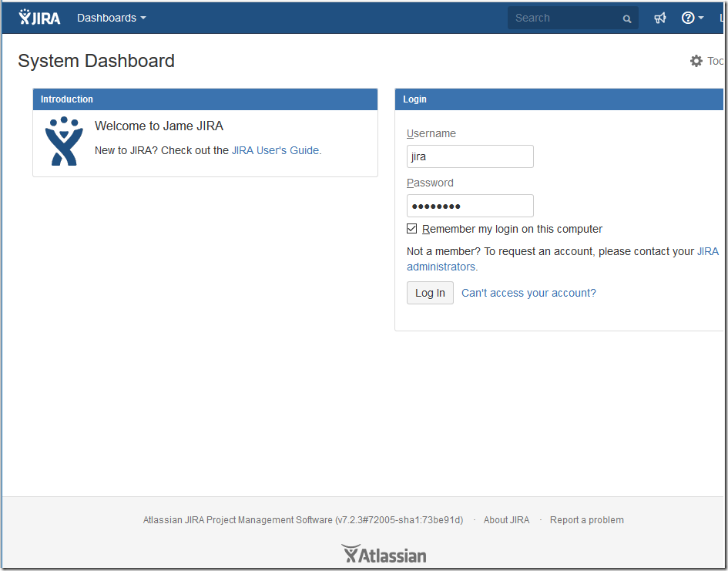The width and height of the screenshot is (728, 571).
Task: Click the JIRA logo in header
Action: coord(39,18)
